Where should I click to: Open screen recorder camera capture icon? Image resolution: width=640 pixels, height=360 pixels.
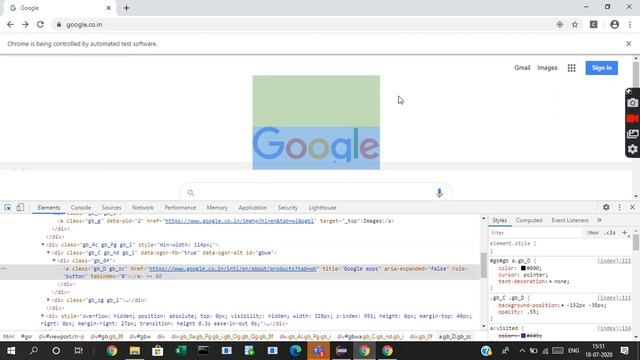coord(632,103)
